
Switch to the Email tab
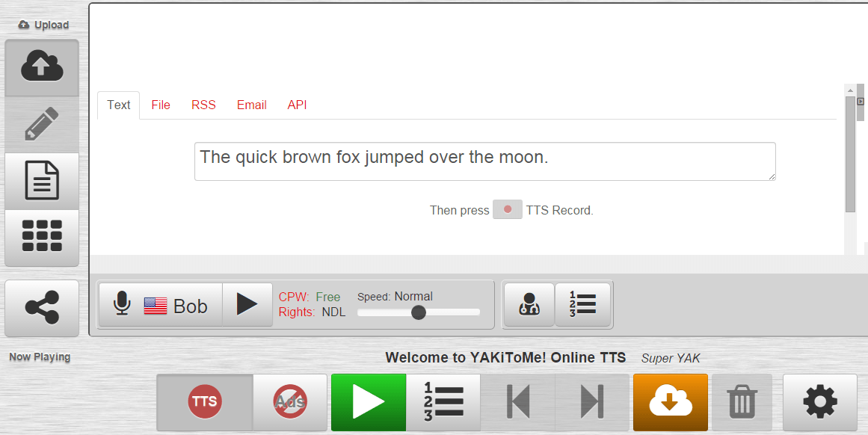click(x=252, y=105)
